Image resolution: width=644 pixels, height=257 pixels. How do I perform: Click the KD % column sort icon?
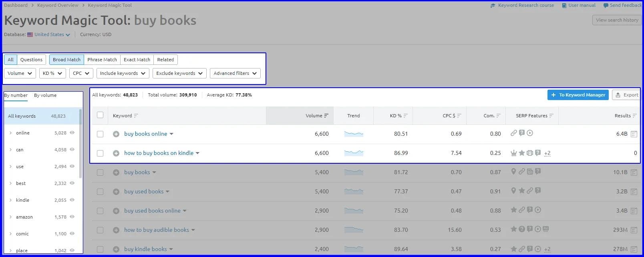(405, 116)
